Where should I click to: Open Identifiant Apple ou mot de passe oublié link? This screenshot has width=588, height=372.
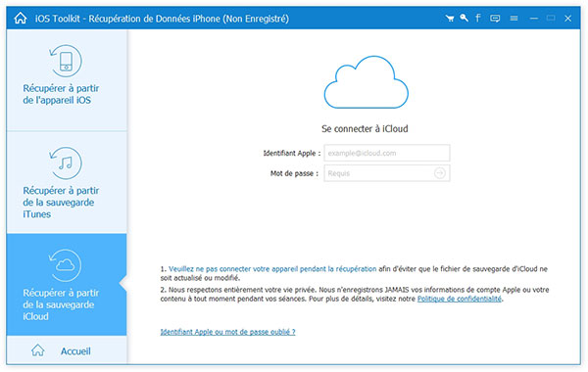227,332
